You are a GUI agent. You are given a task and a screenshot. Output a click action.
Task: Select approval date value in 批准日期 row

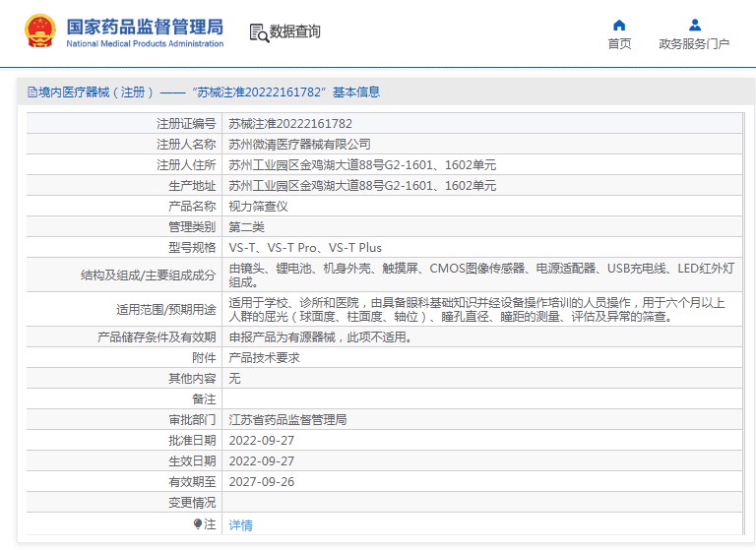click(x=261, y=441)
